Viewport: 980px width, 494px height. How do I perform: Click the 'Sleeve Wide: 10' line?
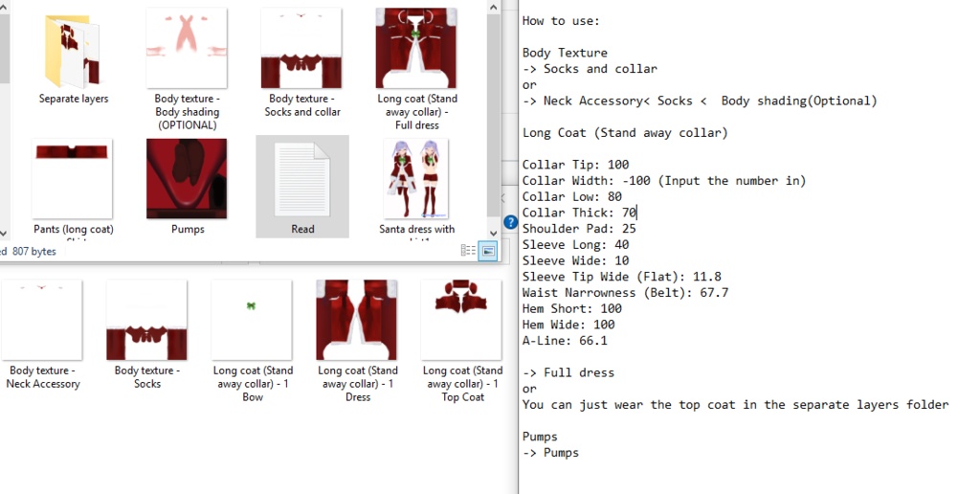click(575, 260)
